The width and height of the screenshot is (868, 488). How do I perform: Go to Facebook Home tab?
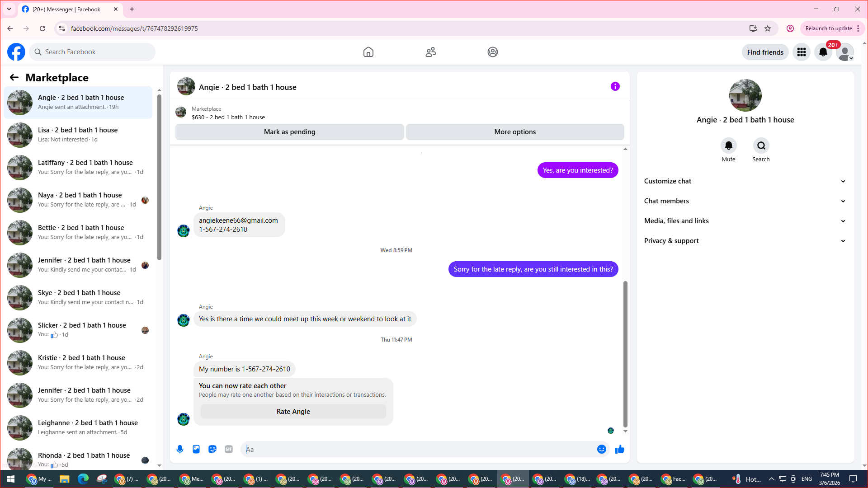(x=368, y=52)
